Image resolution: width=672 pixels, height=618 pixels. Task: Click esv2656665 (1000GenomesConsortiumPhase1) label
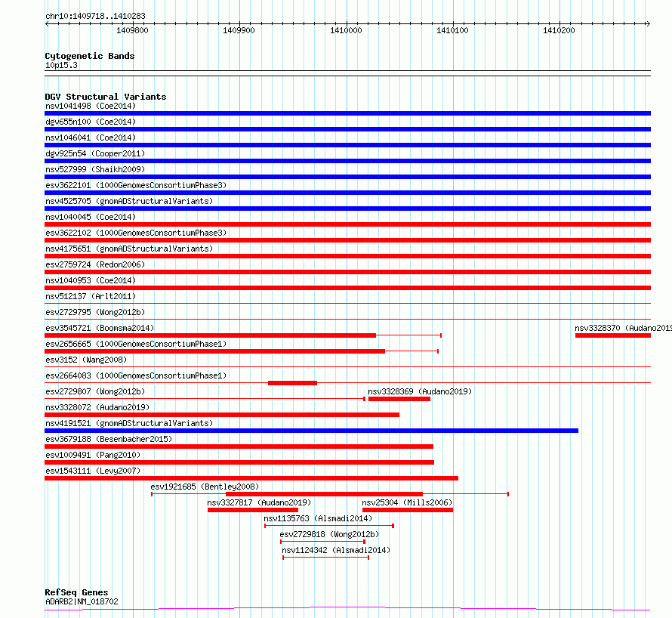pos(136,344)
